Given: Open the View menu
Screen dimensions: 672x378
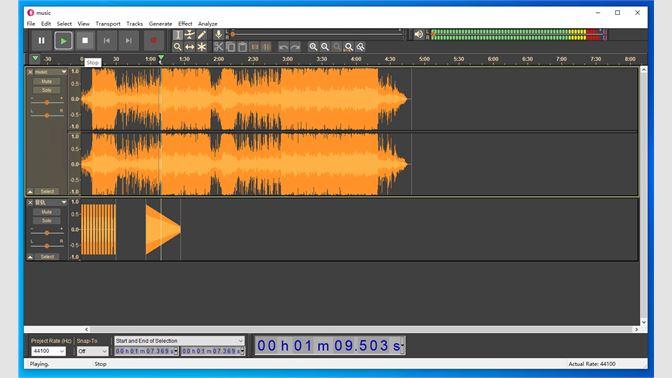Looking at the screenshot, I should (x=84, y=24).
